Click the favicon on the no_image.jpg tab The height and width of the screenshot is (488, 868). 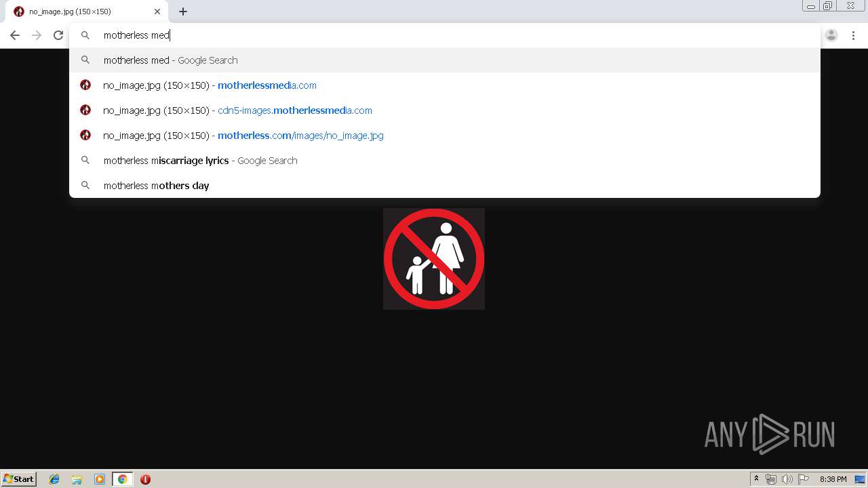pyautogui.click(x=19, y=12)
